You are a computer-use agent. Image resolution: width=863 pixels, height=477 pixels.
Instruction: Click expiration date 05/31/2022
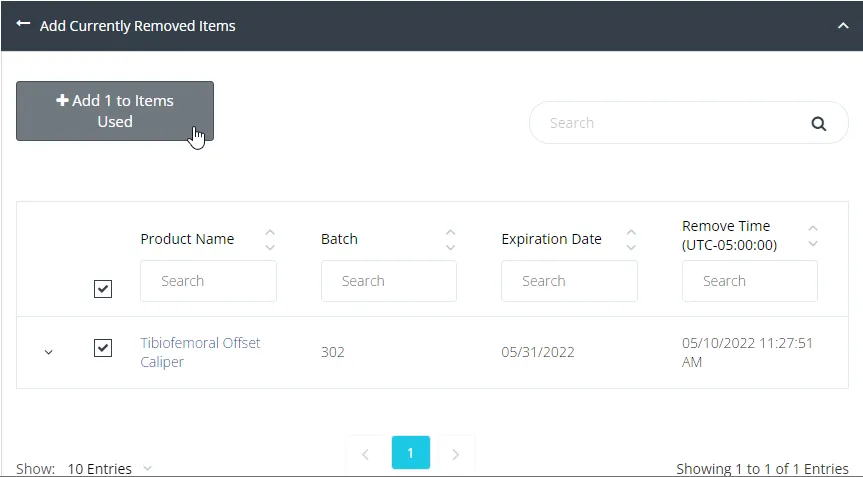pos(538,352)
